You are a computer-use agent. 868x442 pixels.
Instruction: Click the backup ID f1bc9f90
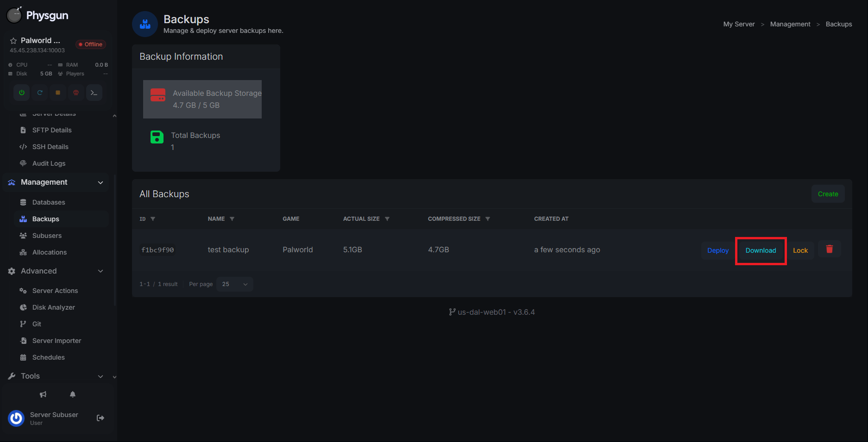(157, 250)
